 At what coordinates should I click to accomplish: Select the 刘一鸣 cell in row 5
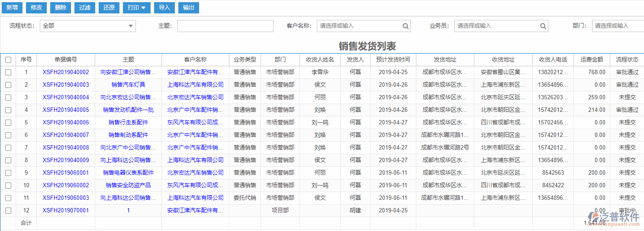click(320, 123)
